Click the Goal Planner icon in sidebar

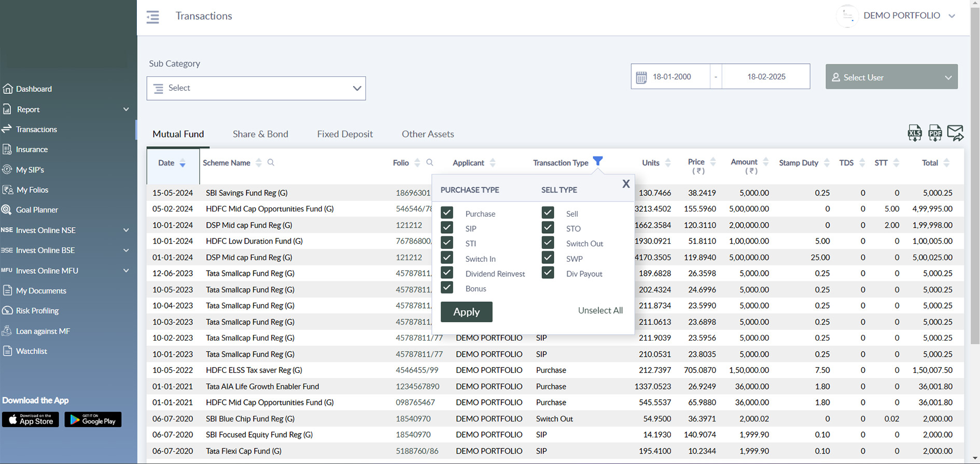point(7,210)
